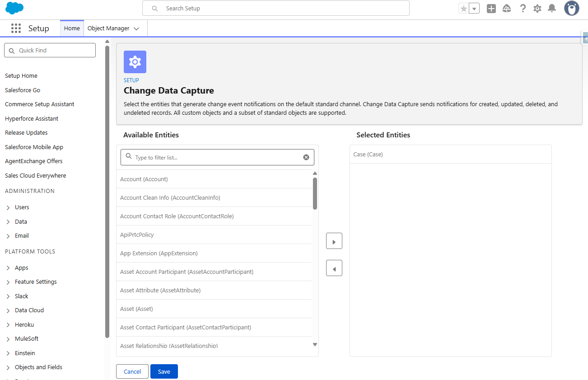Screen dimensions: 588x380
Task: Open AgentExchange Offers
Action: tap(34, 161)
